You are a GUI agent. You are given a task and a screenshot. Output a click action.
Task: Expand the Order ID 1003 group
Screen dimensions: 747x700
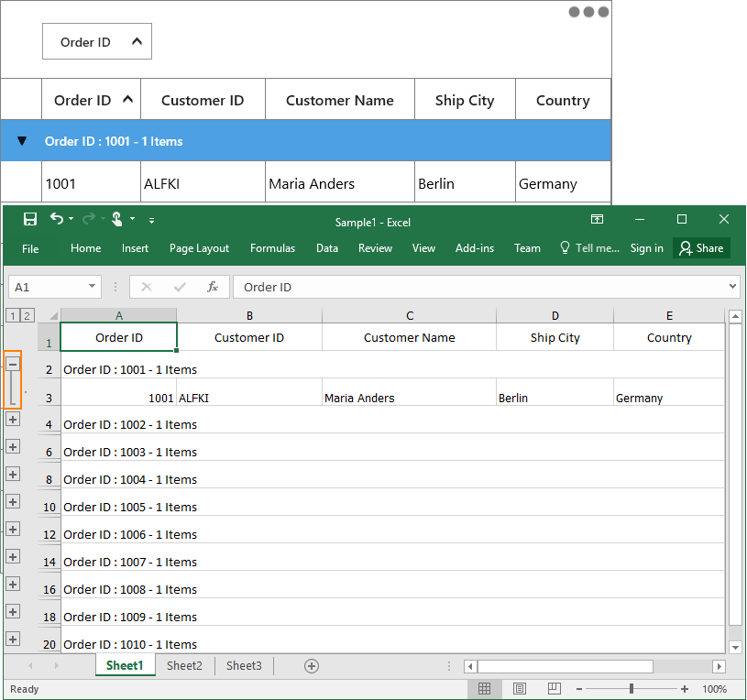coord(13,447)
